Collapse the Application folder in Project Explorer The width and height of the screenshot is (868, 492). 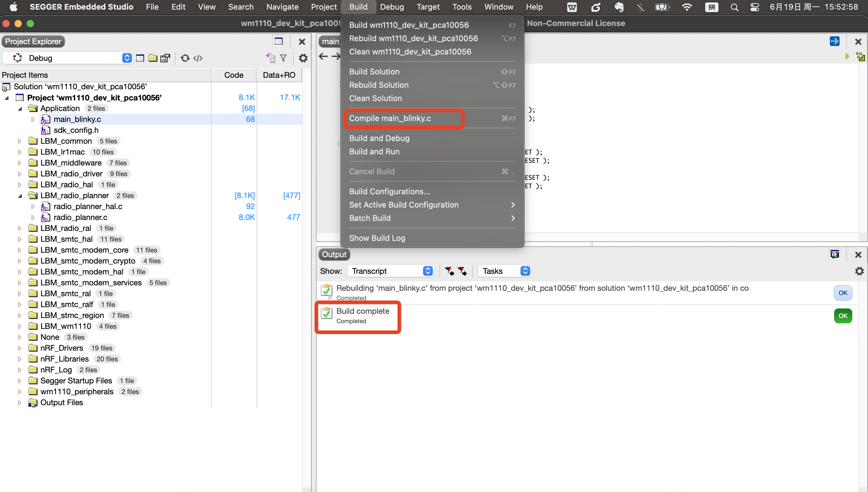(x=20, y=108)
